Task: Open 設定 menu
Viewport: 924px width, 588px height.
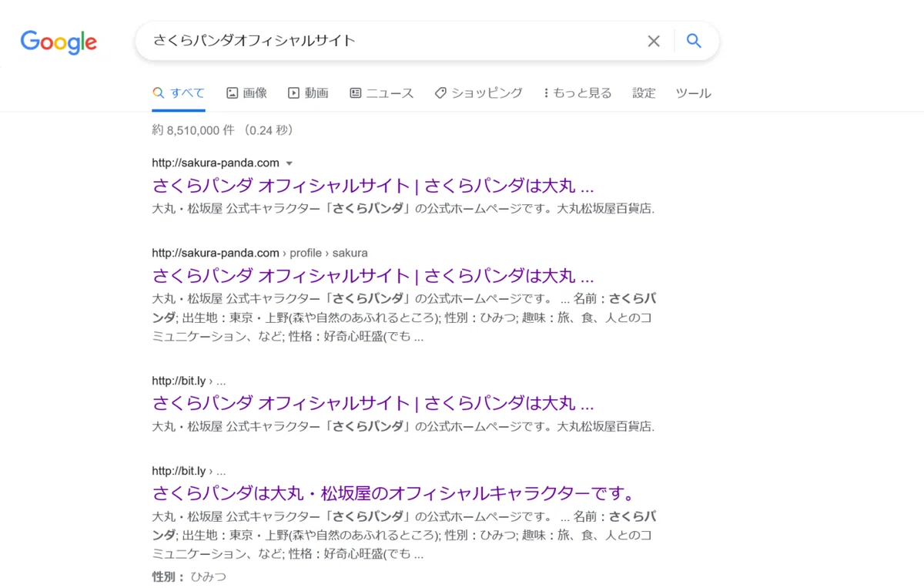Action: click(644, 93)
